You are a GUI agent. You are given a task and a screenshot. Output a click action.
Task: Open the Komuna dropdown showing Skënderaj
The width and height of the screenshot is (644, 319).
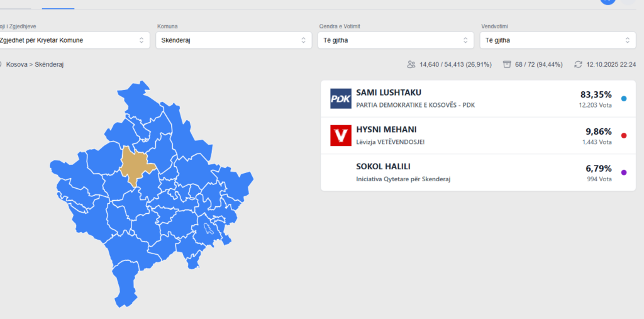point(232,40)
